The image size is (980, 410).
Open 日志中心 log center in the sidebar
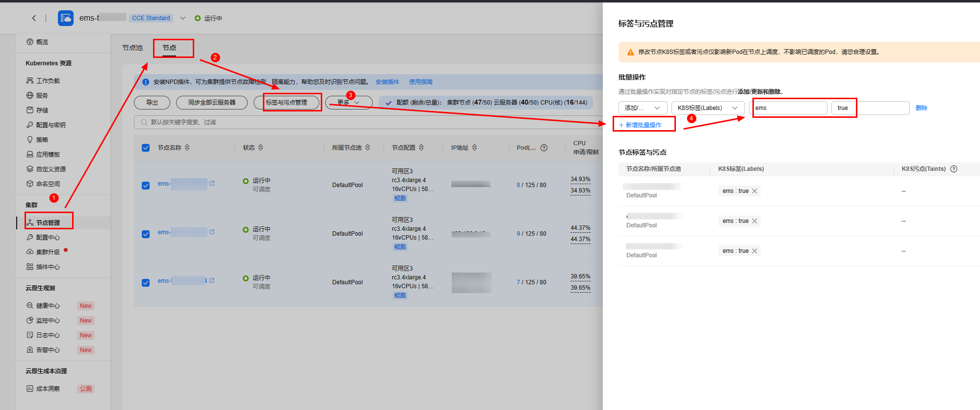click(43, 335)
